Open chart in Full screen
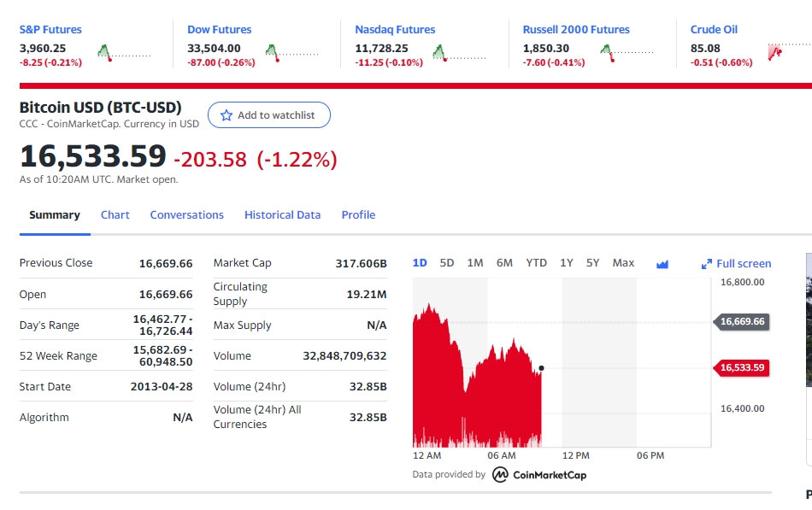Image resolution: width=812 pixels, height=510 pixels. pyautogui.click(x=736, y=264)
